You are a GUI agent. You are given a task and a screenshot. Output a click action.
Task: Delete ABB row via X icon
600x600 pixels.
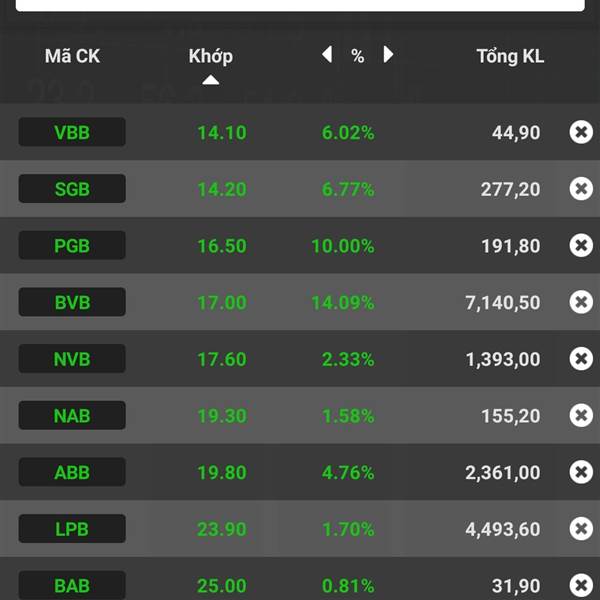(x=581, y=472)
